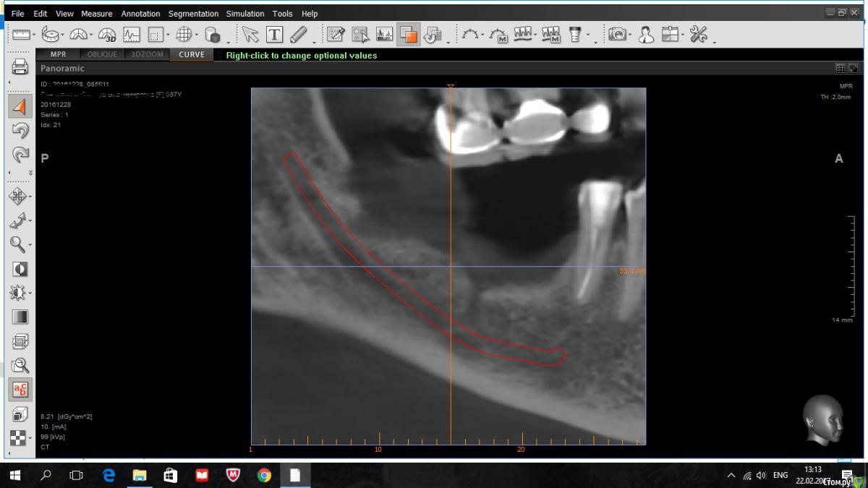Click the profile histogram tool icon

[x=131, y=34]
